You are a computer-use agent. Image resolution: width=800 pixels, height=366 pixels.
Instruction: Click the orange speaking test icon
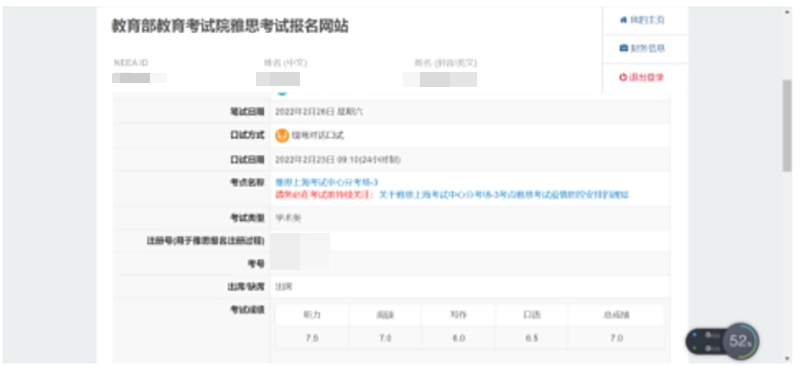point(282,135)
